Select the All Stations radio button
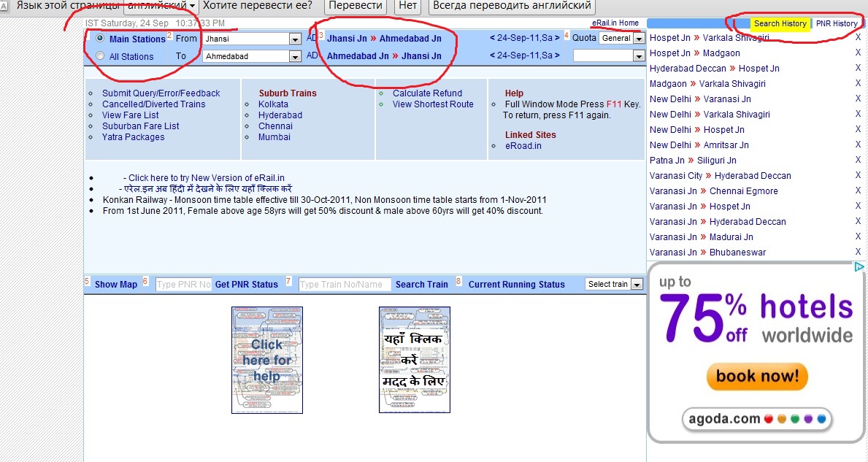The image size is (868, 462). 100,55
